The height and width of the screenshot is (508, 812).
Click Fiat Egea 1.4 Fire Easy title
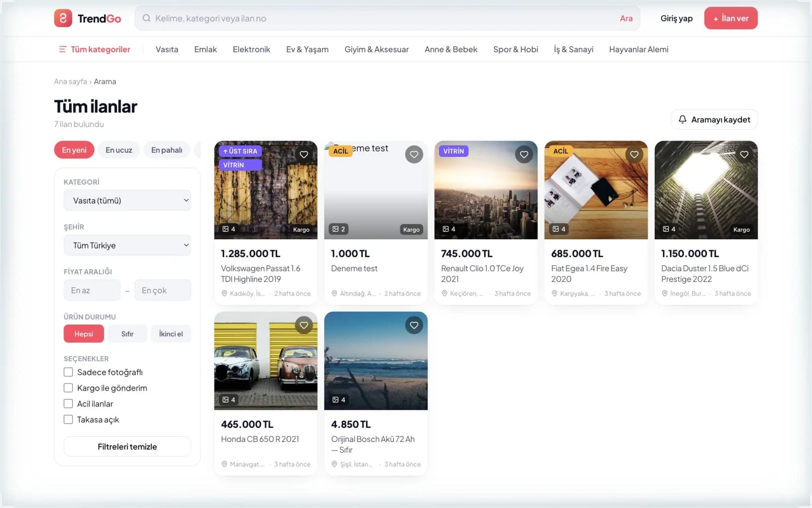tap(589, 274)
